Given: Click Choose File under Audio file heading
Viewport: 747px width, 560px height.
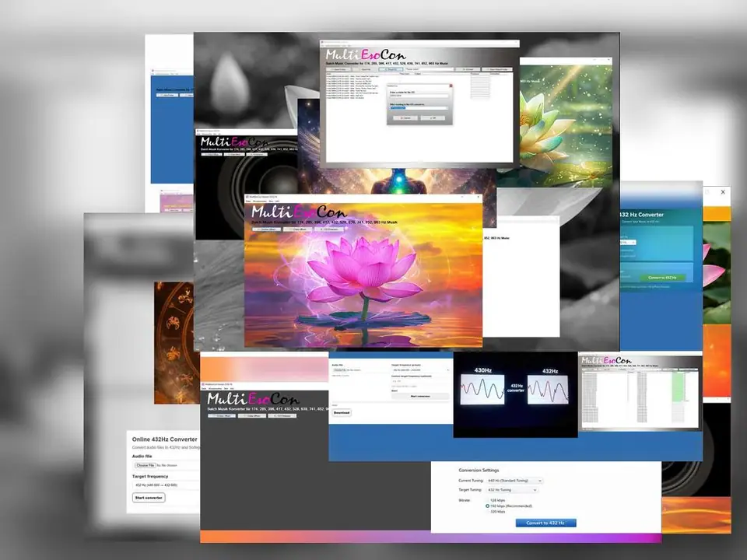Looking at the screenshot, I should 146,465.
